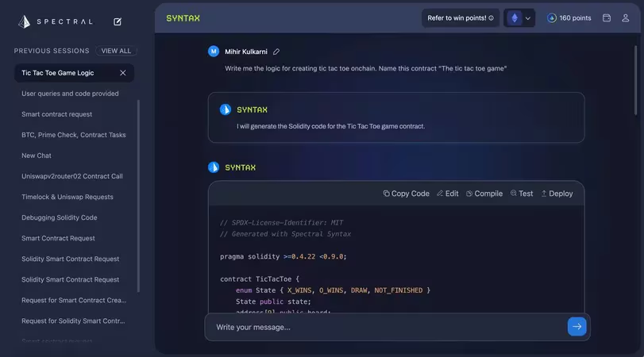The width and height of the screenshot is (644, 357).
Task: Expand the Ethereum network dropdown
Action: click(519, 18)
